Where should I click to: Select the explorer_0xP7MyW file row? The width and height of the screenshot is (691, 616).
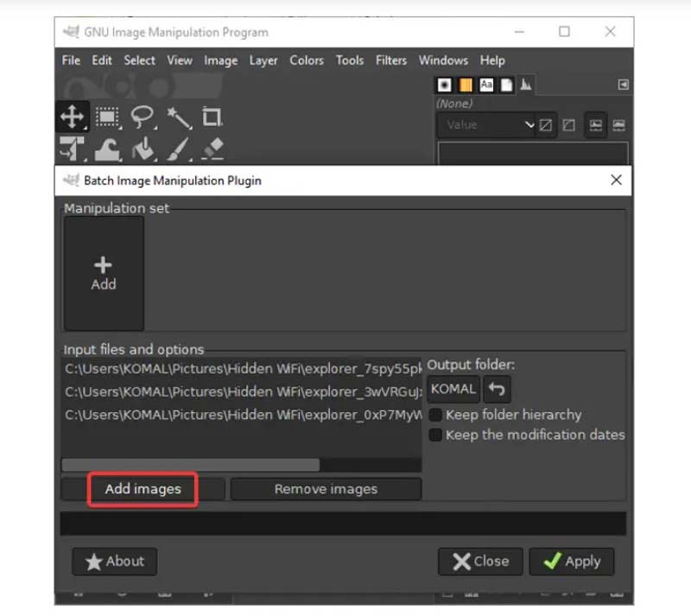[242, 415]
